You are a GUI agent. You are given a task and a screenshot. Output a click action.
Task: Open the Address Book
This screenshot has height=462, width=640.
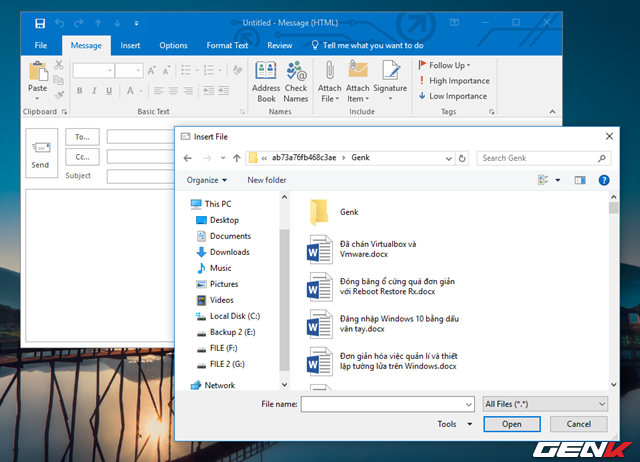coord(266,82)
